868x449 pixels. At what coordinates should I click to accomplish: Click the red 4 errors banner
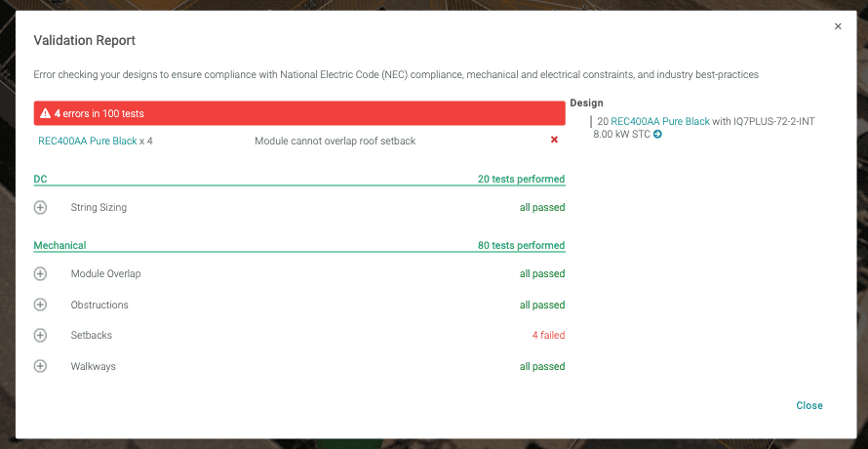click(299, 114)
